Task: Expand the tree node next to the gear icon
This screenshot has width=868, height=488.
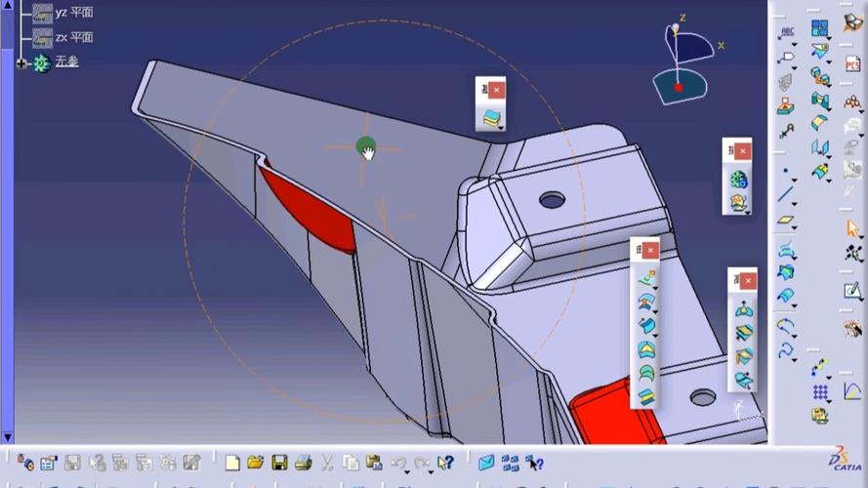Action: 21,63
